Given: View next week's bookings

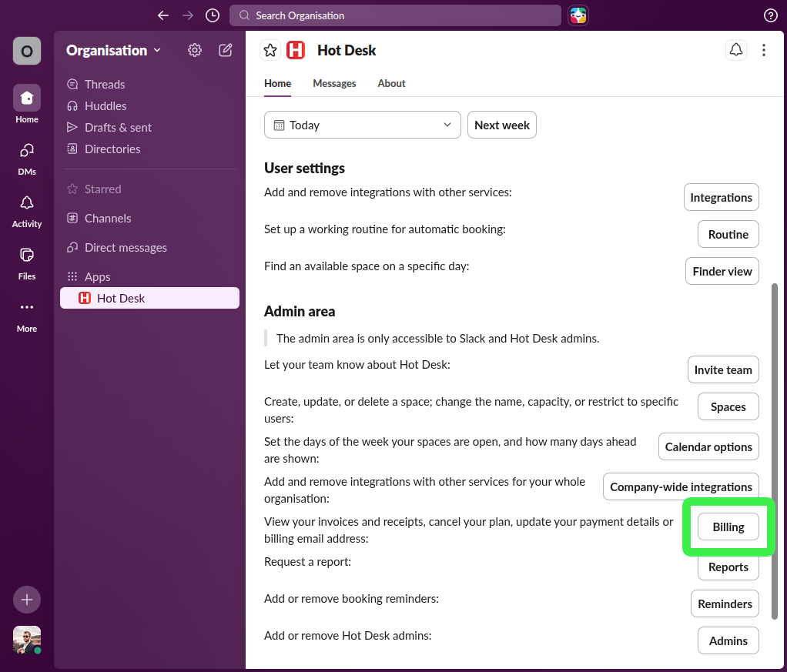Looking at the screenshot, I should (x=501, y=124).
